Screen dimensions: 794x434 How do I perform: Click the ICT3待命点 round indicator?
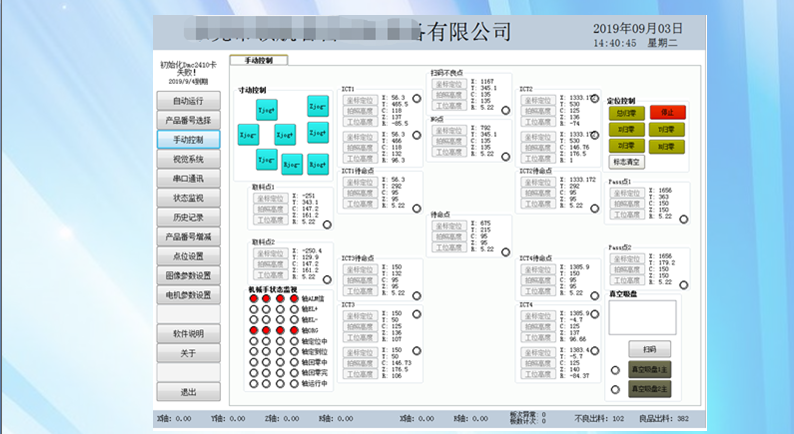(416, 296)
